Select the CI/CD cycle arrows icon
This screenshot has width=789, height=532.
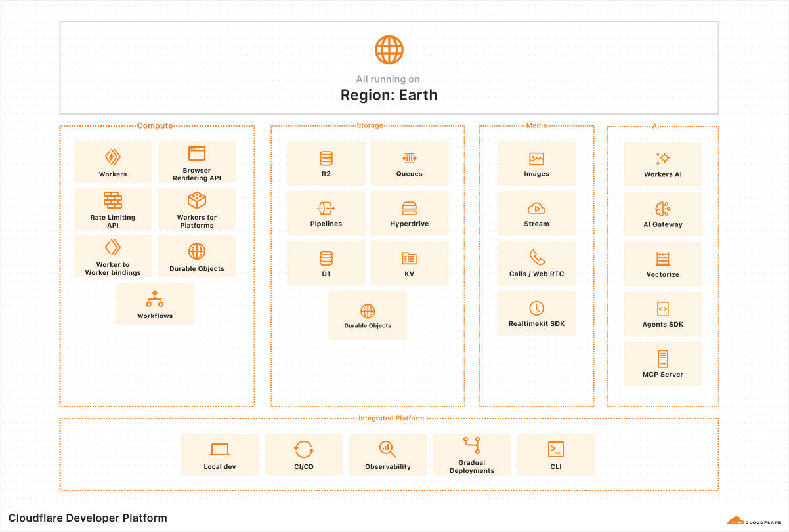(304, 449)
